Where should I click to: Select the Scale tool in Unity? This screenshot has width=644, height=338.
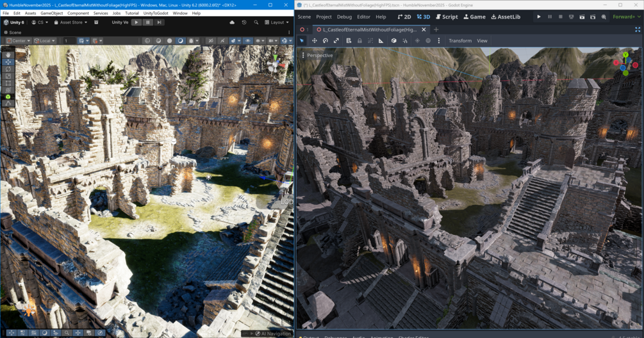click(x=8, y=76)
